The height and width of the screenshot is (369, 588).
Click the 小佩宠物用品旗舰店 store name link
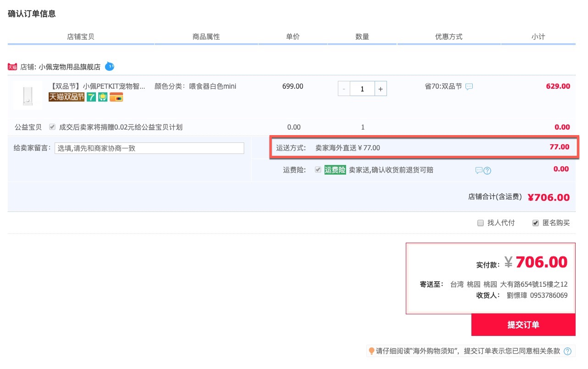pos(69,67)
